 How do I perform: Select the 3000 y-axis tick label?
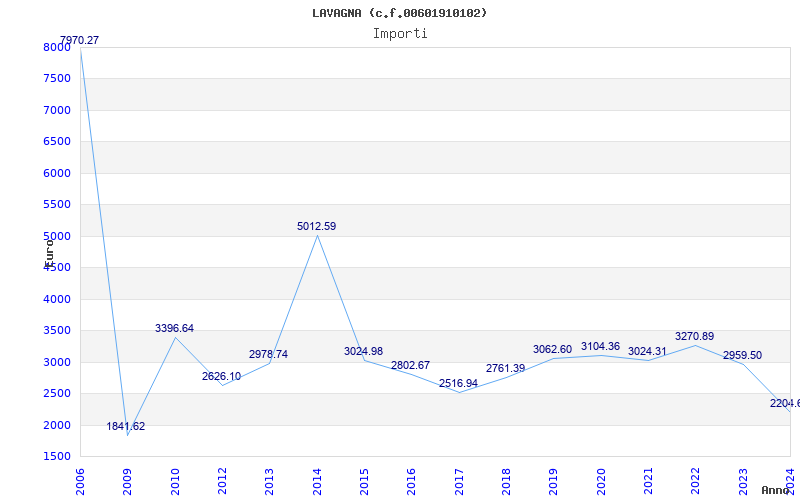pyautogui.click(x=57, y=362)
